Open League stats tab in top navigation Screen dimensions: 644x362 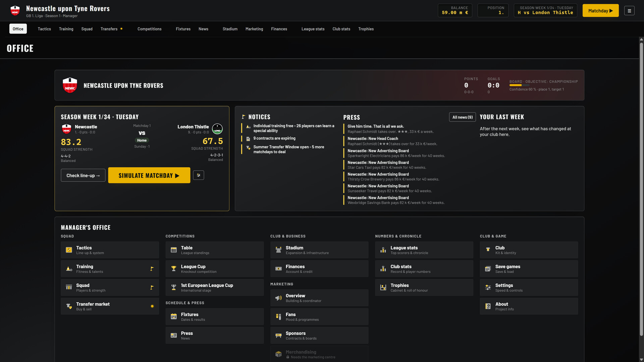point(313,29)
